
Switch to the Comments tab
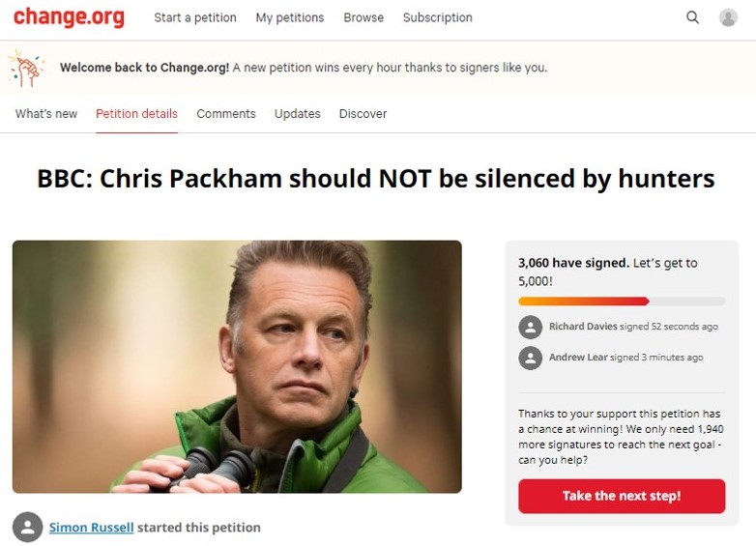coord(226,114)
